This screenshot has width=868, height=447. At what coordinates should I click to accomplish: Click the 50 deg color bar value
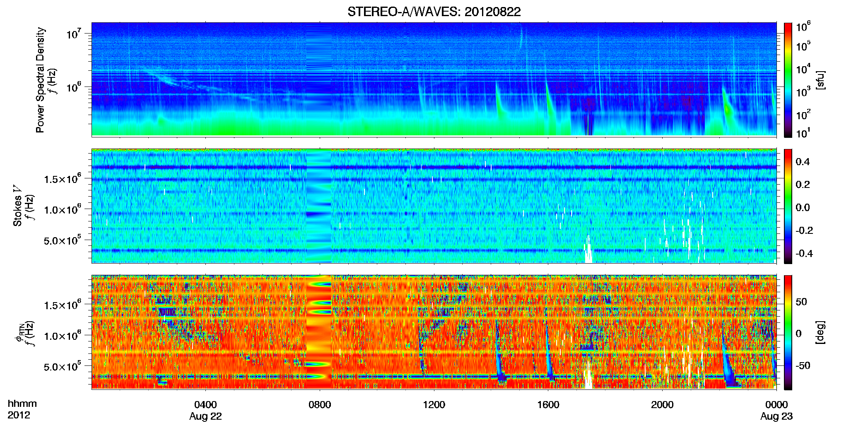(x=801, y=302)
